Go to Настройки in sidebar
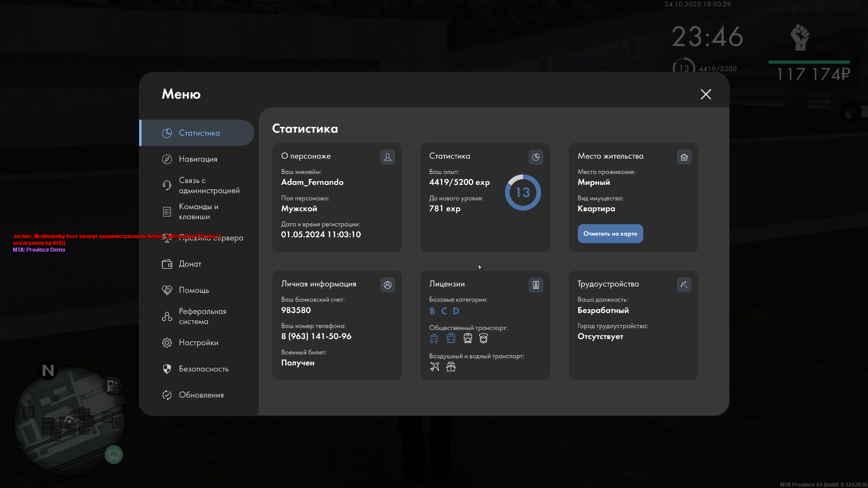Screen dimensions: 868x488 (198, 343)
